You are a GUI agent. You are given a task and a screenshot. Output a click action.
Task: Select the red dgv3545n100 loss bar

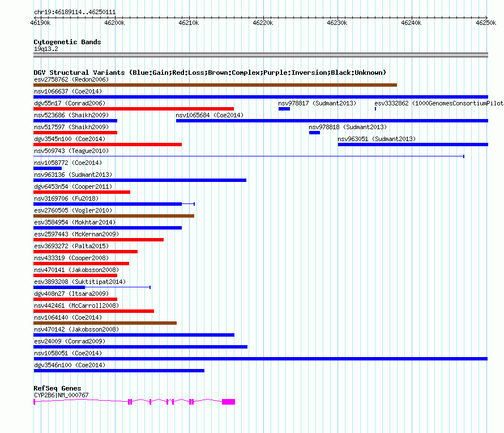[x=108, y=145]
